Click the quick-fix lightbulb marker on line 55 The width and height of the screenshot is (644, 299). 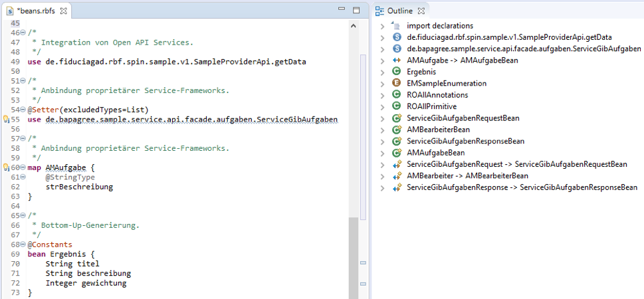[x=5, y=120]
